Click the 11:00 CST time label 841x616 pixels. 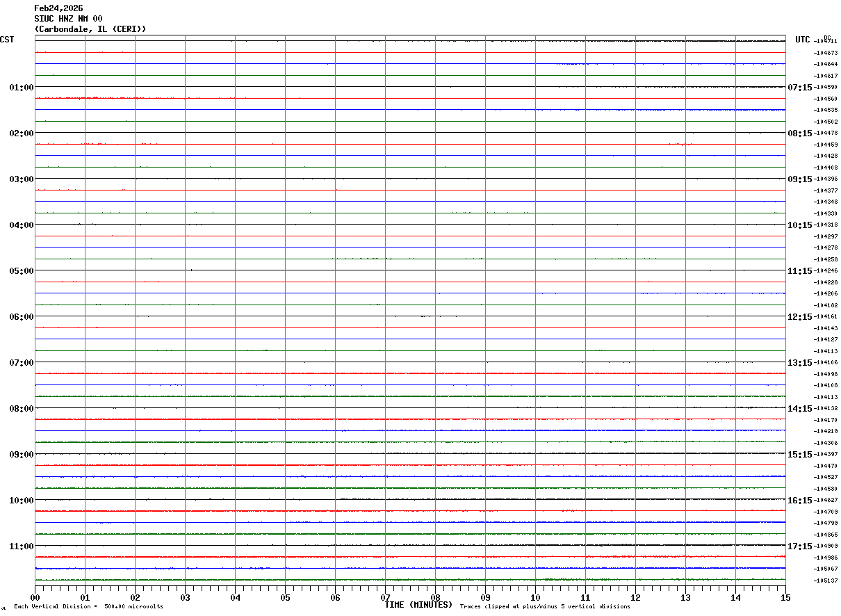pyautogui.click(x=22, y=546)
